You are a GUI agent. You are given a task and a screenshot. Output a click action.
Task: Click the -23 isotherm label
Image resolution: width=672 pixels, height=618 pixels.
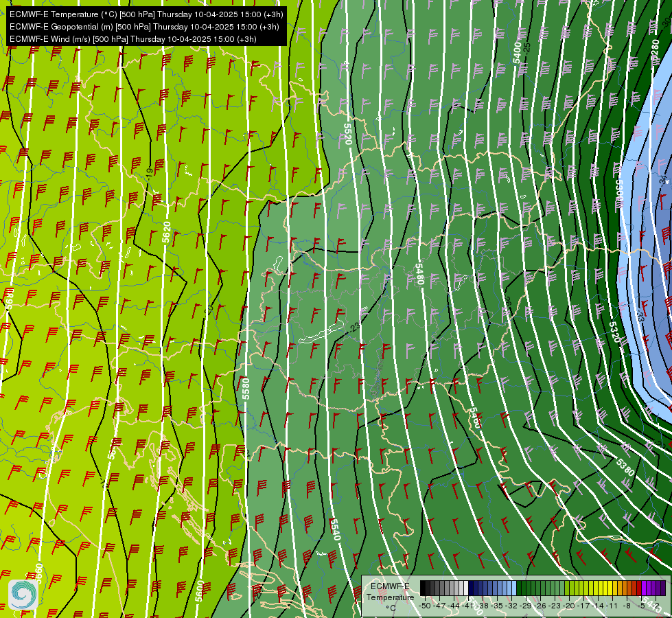tap(355, 328)
